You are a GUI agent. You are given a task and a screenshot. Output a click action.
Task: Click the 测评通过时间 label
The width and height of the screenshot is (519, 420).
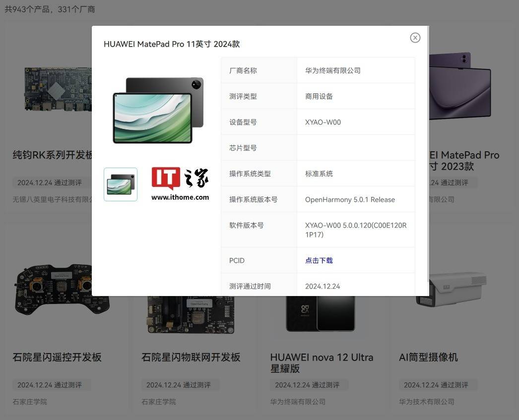(x=250, y=287)
